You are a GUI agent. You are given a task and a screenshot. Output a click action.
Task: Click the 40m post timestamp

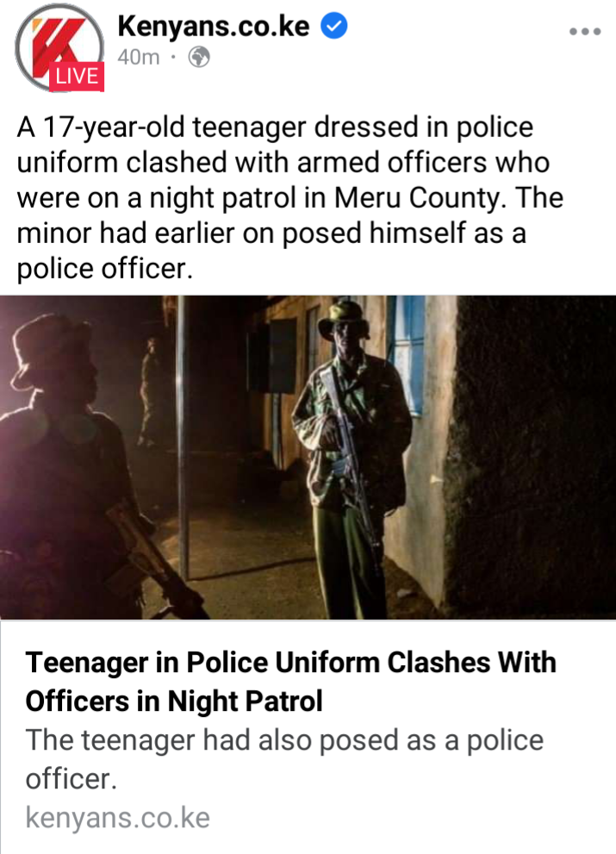click(139, 57)
